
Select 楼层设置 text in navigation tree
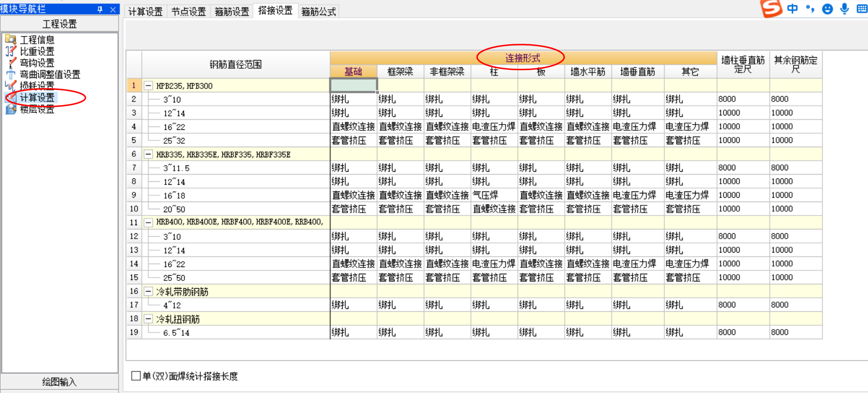tap(37, 109)
